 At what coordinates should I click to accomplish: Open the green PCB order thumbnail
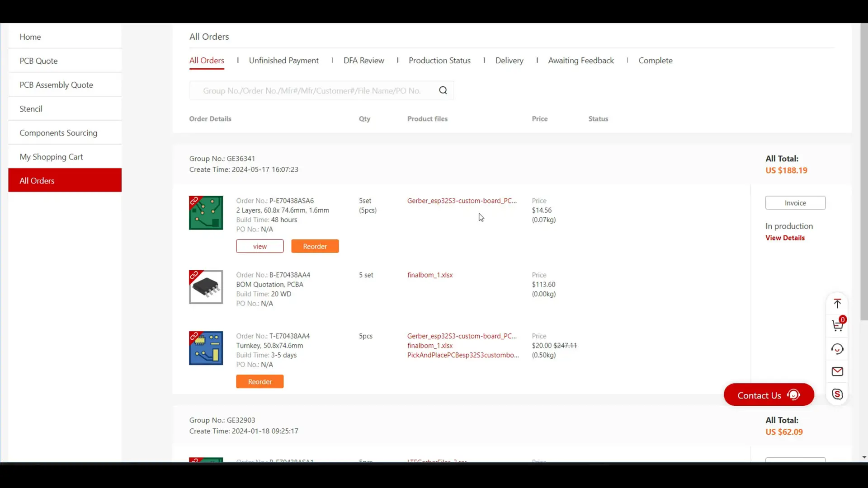click(206, 213)
